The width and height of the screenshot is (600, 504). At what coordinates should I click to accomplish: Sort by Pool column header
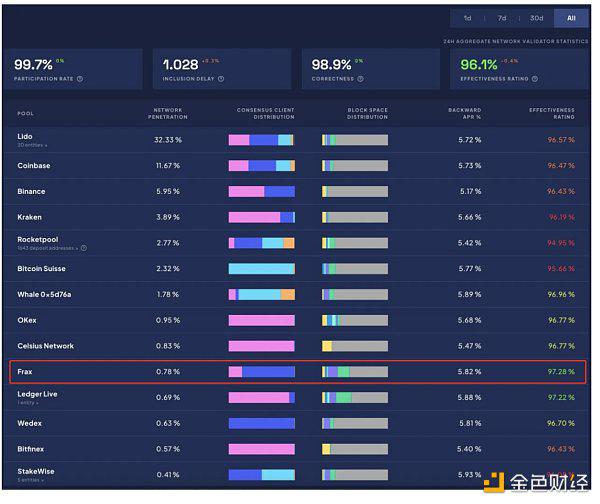coord(25,113)
